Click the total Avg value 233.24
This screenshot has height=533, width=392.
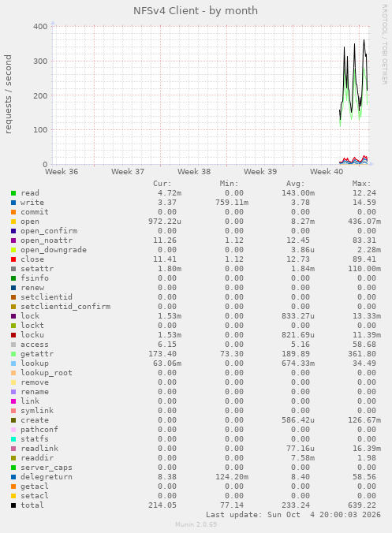click(x=296, y=505)
